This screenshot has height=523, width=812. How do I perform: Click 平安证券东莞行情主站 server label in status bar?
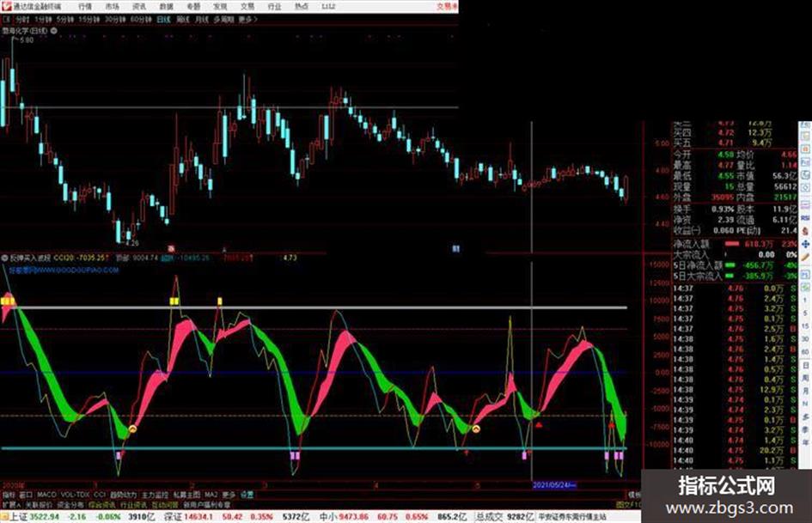[572, 516]
